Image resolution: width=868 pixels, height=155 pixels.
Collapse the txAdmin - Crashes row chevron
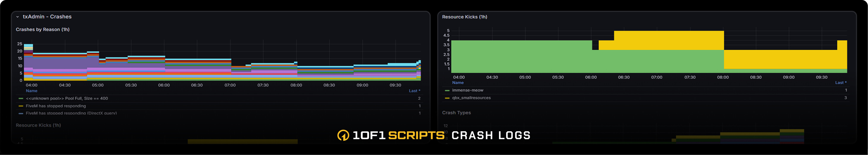click(x=17, y=17)
